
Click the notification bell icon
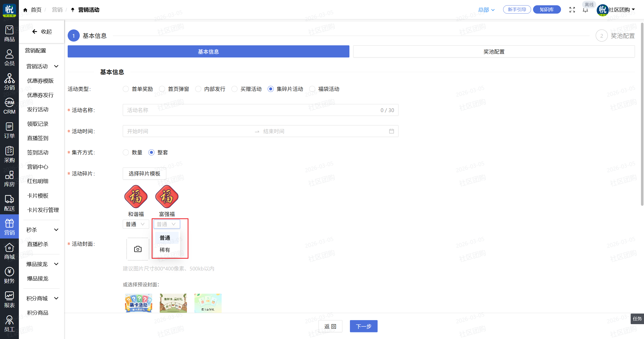coord(585,10)
